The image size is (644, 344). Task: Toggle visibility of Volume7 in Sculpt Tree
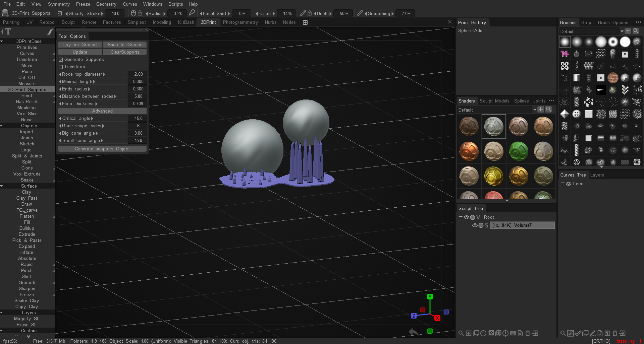pos(475,225)
